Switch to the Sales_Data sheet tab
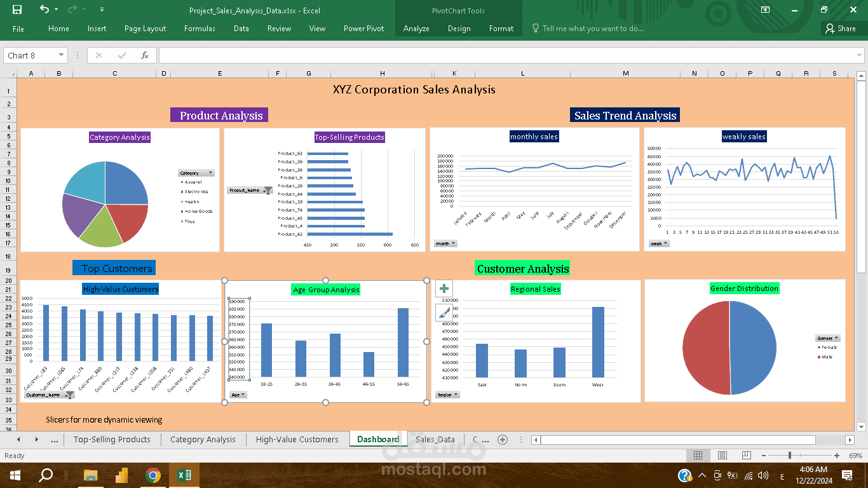The width and height of the screenshot is (868, 488). [435, 439]
